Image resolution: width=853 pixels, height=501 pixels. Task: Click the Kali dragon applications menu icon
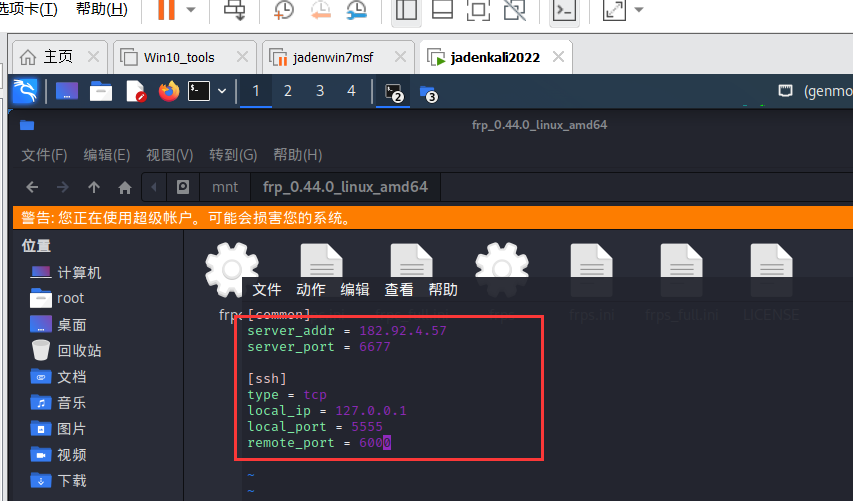pos(24,91)
